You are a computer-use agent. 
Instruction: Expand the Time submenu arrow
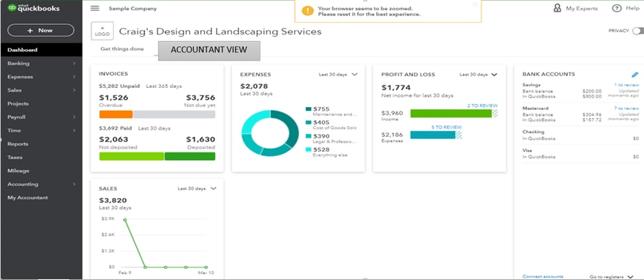pos(74,130)
